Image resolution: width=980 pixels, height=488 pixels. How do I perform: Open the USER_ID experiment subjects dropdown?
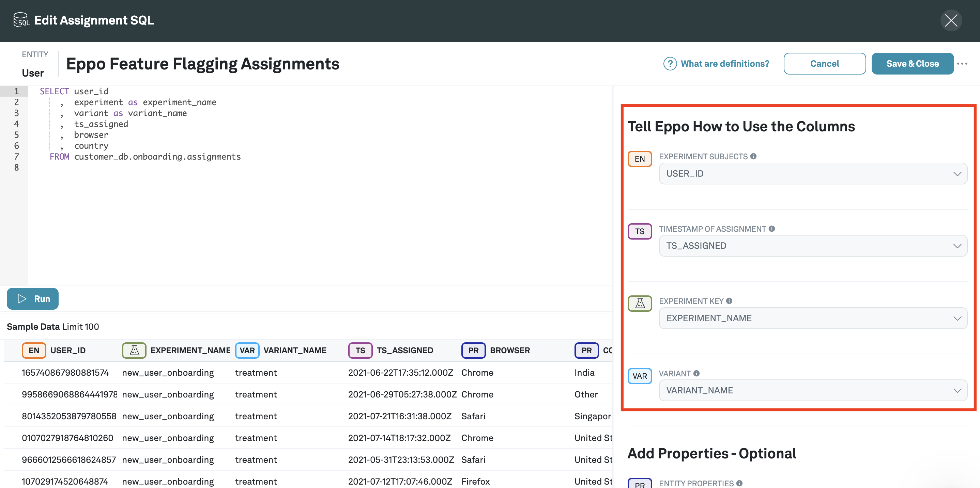coord(813,173)
